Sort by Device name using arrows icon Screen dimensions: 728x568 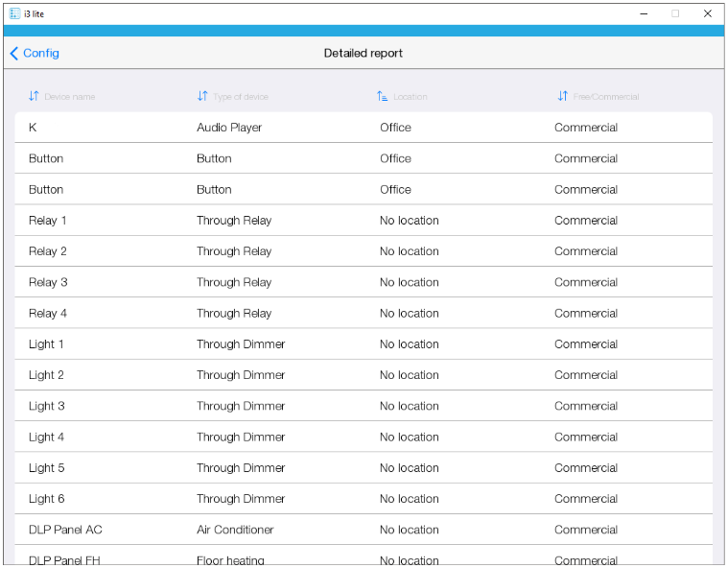tap(34, 96)
